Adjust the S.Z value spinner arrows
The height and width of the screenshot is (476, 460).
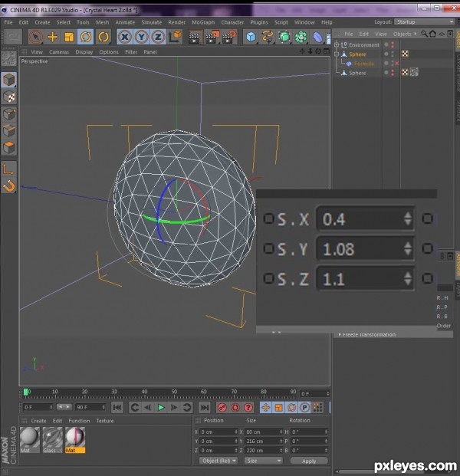[408, 279]
